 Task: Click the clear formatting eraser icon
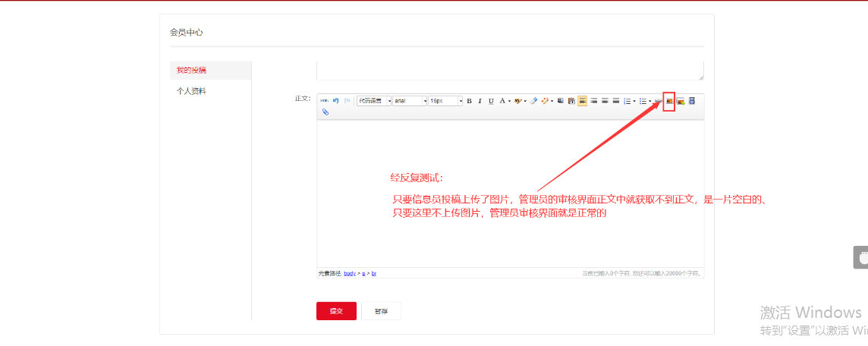tap(534, 101)
